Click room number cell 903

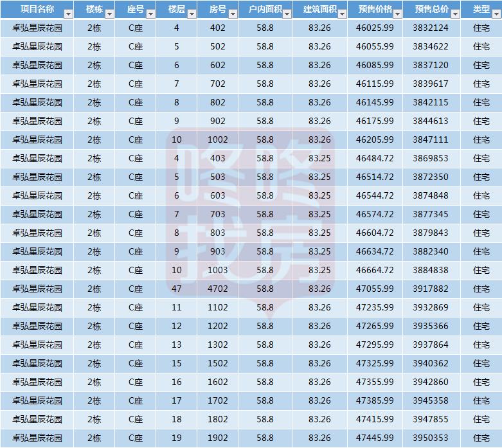(218, 251)
